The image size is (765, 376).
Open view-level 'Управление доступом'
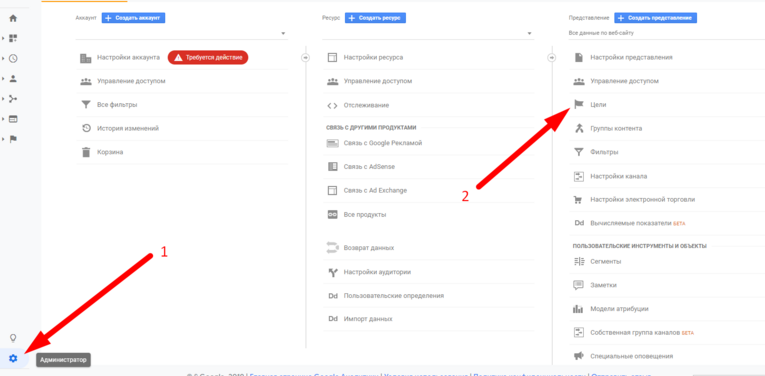coord(624,81)
